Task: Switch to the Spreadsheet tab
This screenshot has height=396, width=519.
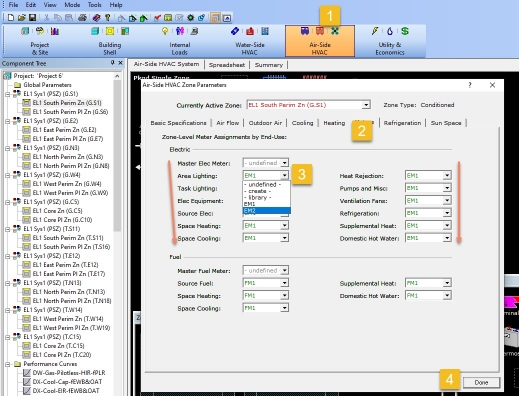Action: (227, 65)
